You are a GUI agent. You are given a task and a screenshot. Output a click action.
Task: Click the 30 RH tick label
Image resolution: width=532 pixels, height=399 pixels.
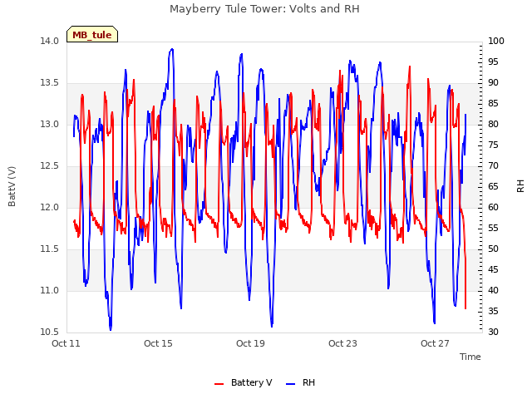493,332
